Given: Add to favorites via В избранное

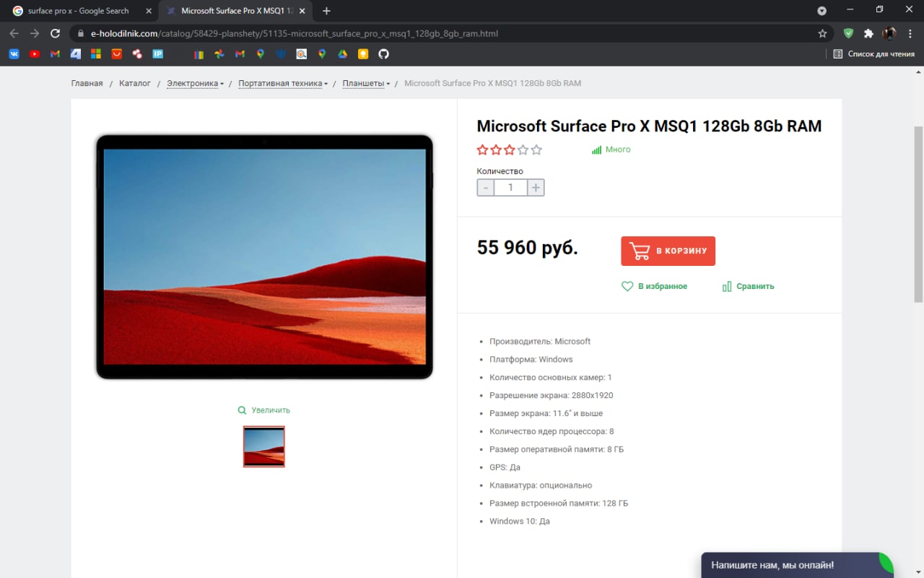Looking at the screenshot, I should coord(655,286).
